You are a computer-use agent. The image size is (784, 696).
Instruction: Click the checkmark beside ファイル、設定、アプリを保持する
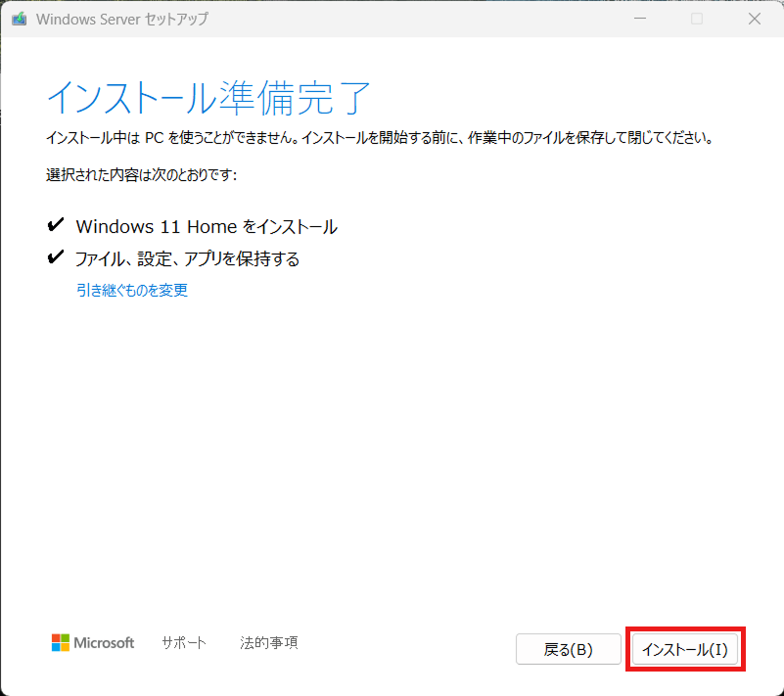pyautogui.click(x=56, y=257)
